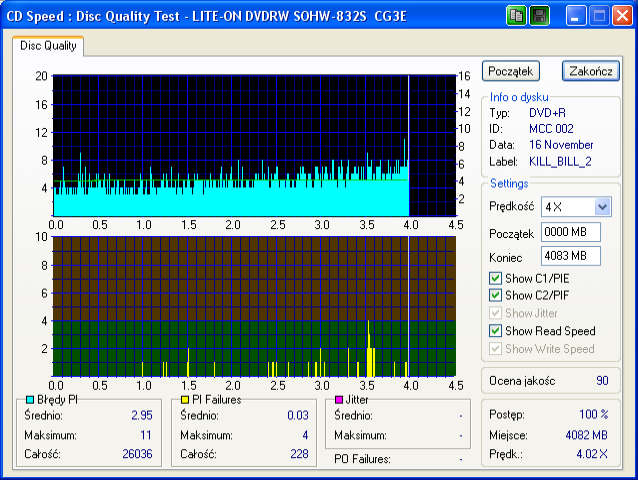Click PI Failures total 228

(299, 454)
